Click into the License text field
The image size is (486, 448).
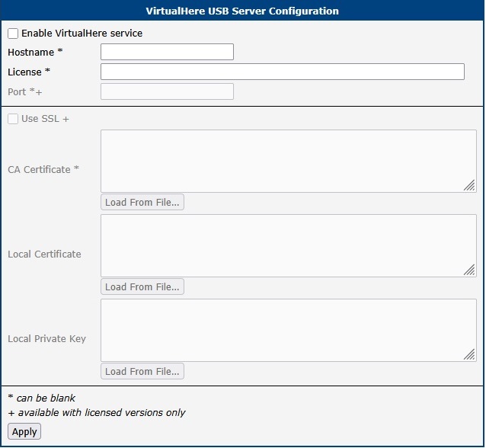coord(283,72)
